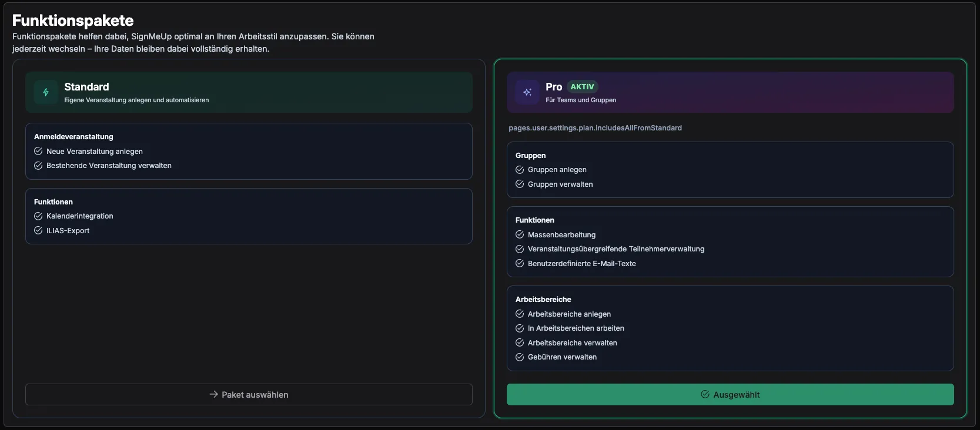Click check icon beside ILIAS-Export
The image size is (980, 430).
click(38, 230)
